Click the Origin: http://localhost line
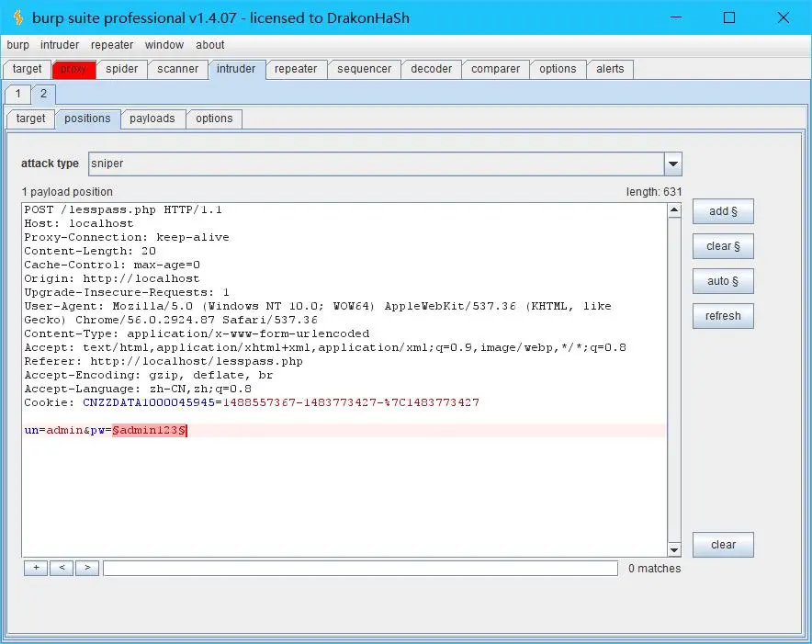812x644 pixels. click(112, 278)
